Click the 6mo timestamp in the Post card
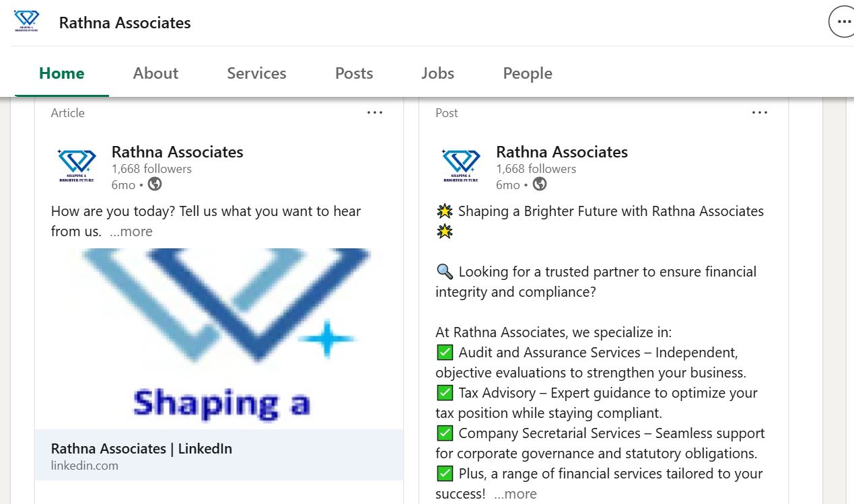Screen dimensions: 854x504 pos(508,185)
